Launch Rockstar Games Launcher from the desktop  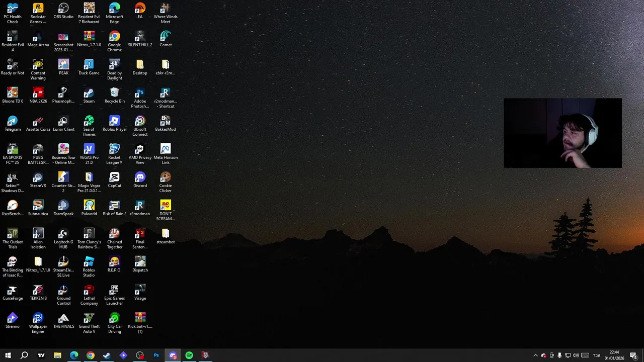pyautogui.click(x=38, y=13)
